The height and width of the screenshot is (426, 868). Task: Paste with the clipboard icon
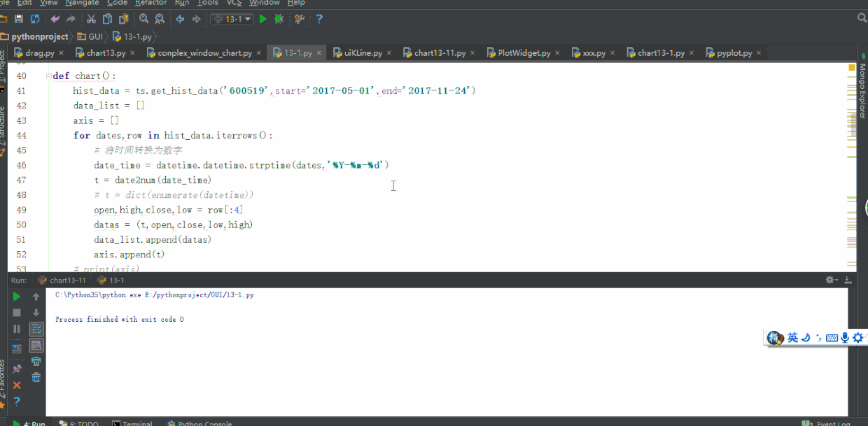(x=122, y=19)
